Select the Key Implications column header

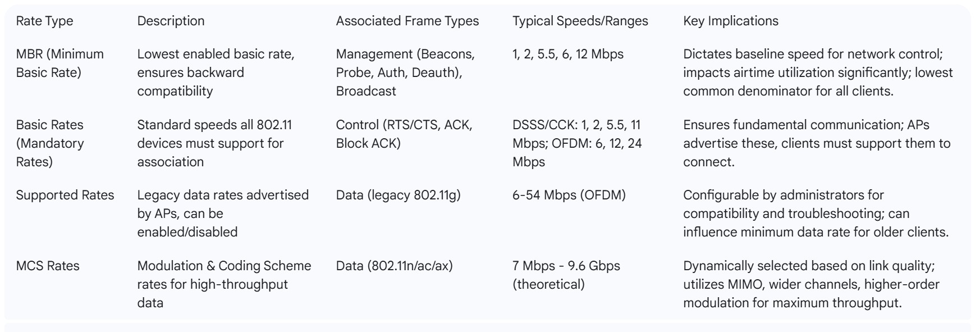pyautogui.click(x=730, y=21)
